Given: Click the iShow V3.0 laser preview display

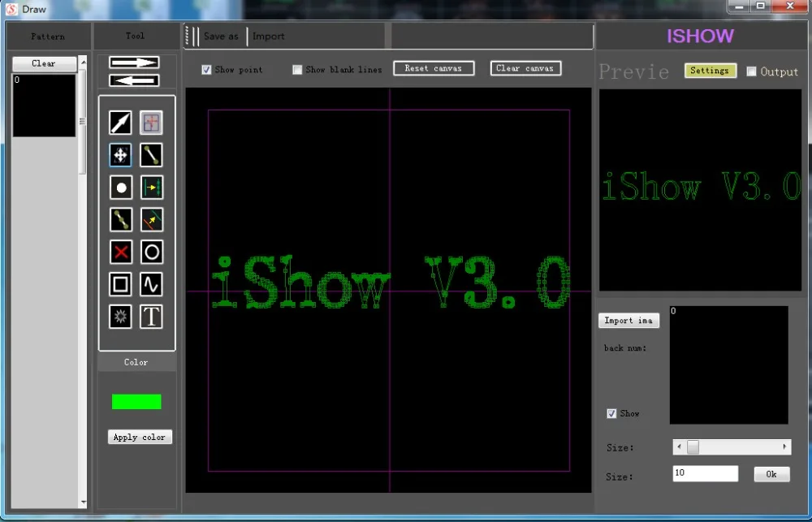Looking at the screenshot, I should 700,190.
